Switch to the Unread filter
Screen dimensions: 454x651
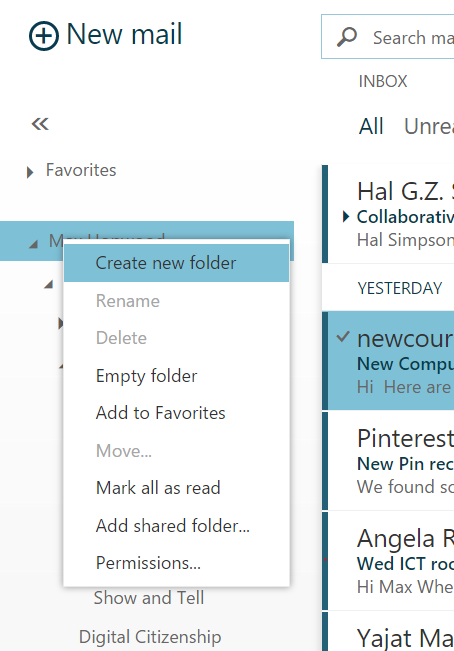(429, 126)
